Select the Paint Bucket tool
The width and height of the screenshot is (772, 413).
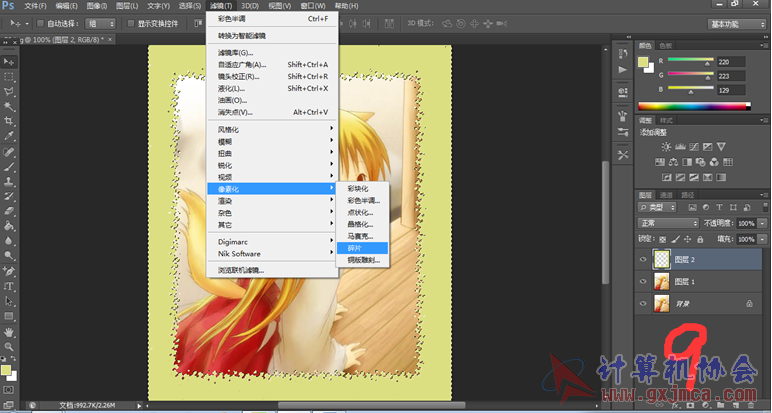point(9,225)
